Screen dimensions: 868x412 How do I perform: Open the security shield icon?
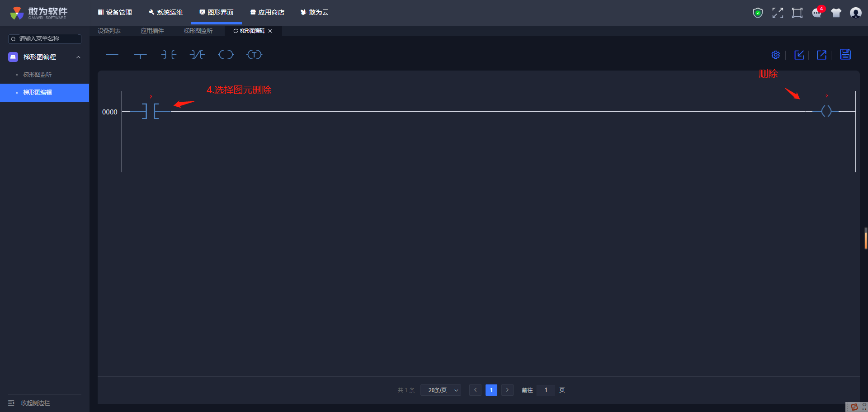[x=758, y=13]
